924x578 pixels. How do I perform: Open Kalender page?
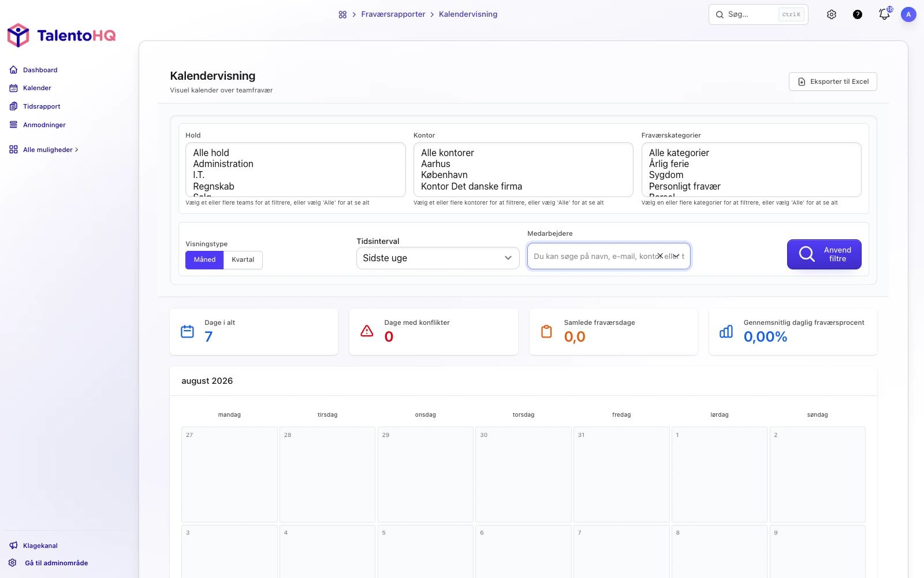click(x=37, y=88)
